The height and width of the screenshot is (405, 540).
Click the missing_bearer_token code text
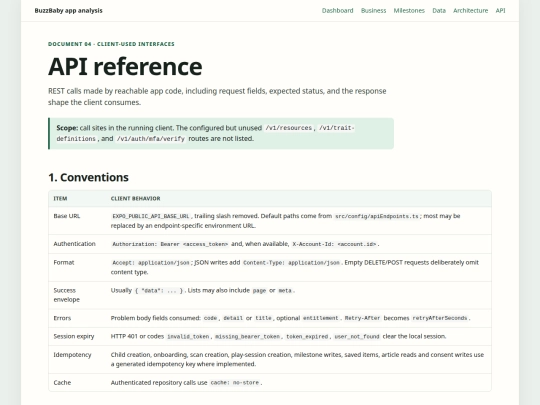point(247,337)
